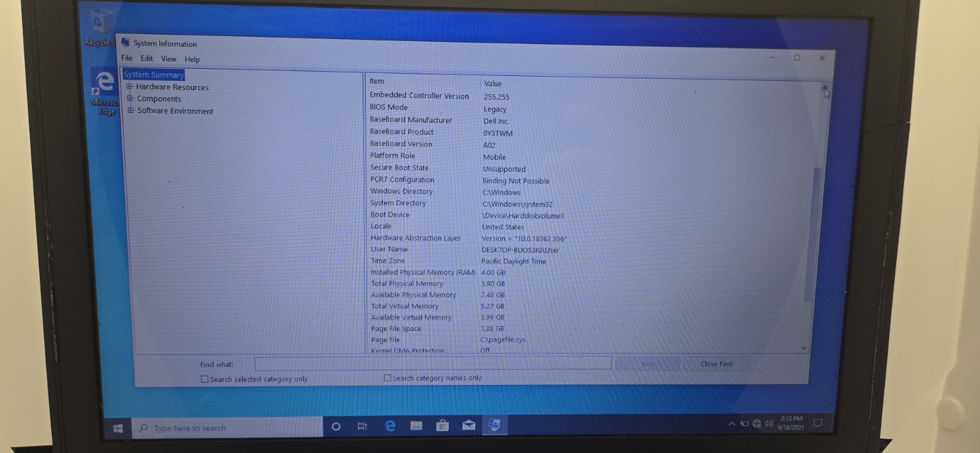
Task: Open Microsoft Store from the taskbar
Action: click(x=442, y=425)
